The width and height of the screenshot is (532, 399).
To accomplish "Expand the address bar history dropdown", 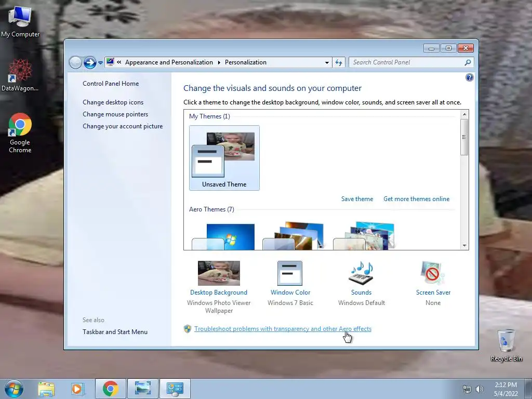I will pyautogui.click(x=327, y=62).
